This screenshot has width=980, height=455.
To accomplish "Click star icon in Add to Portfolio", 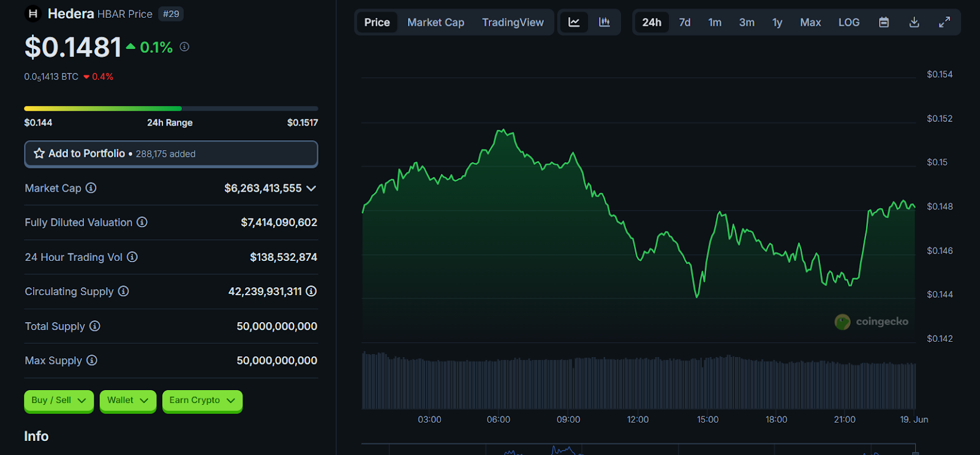I will pyautogui.click(x=39, y=154).
